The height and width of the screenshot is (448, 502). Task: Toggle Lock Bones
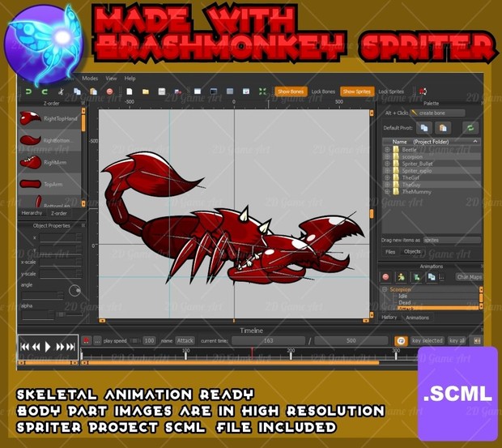[x=323, y=92]
